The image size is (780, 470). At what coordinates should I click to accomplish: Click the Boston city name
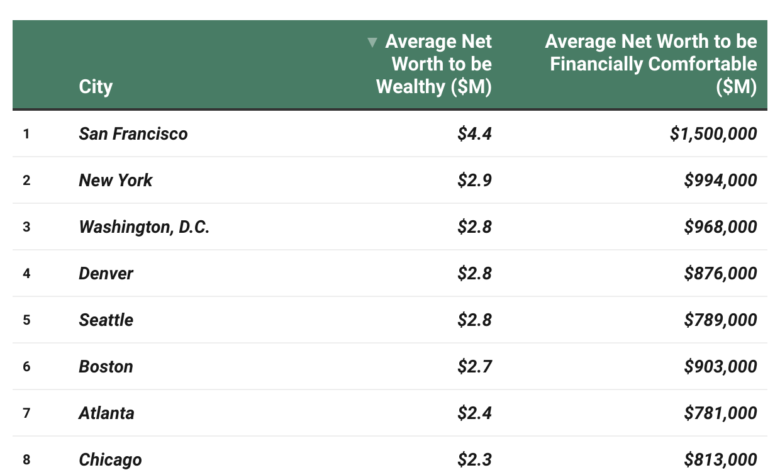(x=106, y=366)
